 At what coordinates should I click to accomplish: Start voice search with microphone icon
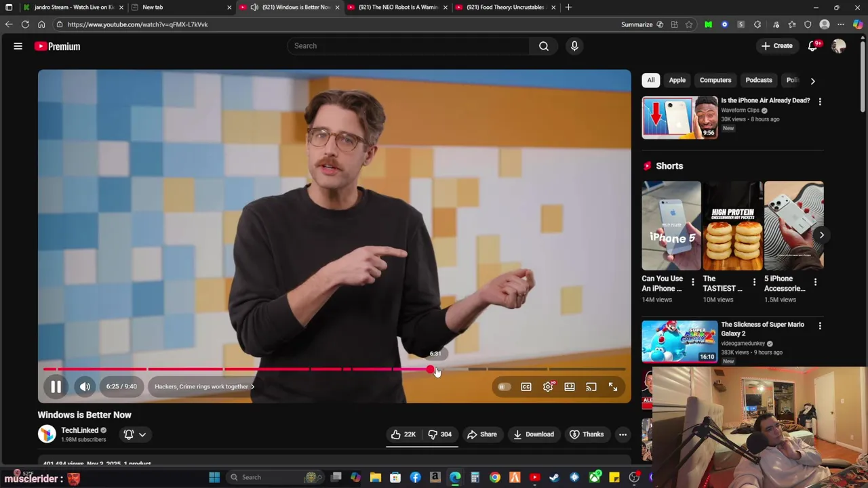574,46
